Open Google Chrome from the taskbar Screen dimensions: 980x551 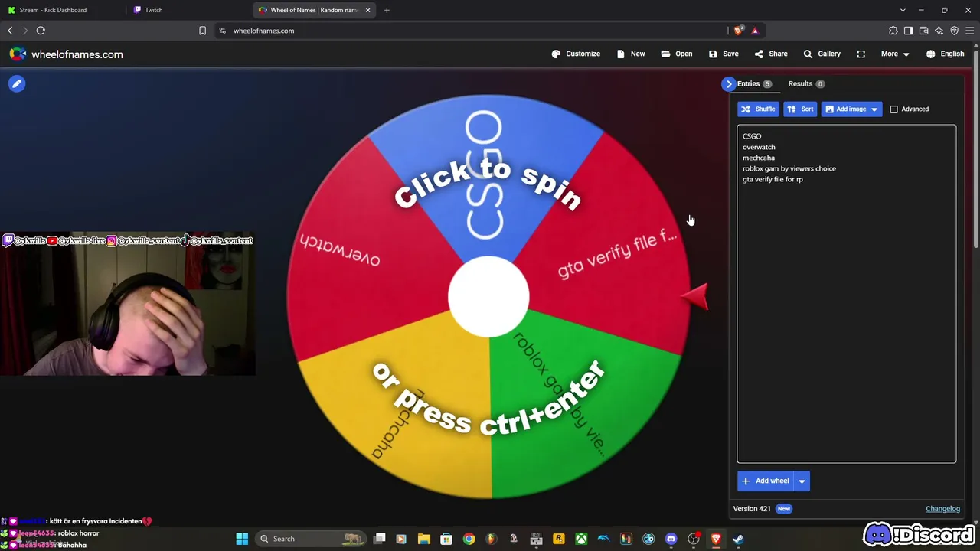[469, 539]
